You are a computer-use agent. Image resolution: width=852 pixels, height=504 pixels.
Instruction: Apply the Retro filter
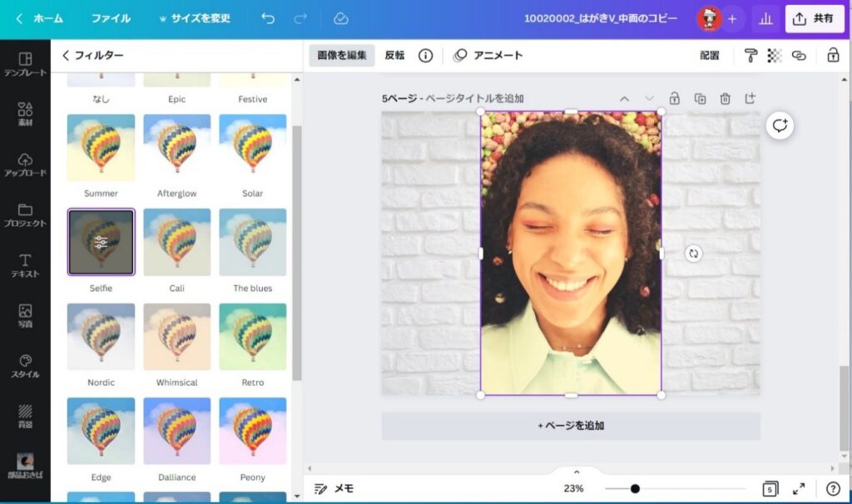[x=253, y=337]
